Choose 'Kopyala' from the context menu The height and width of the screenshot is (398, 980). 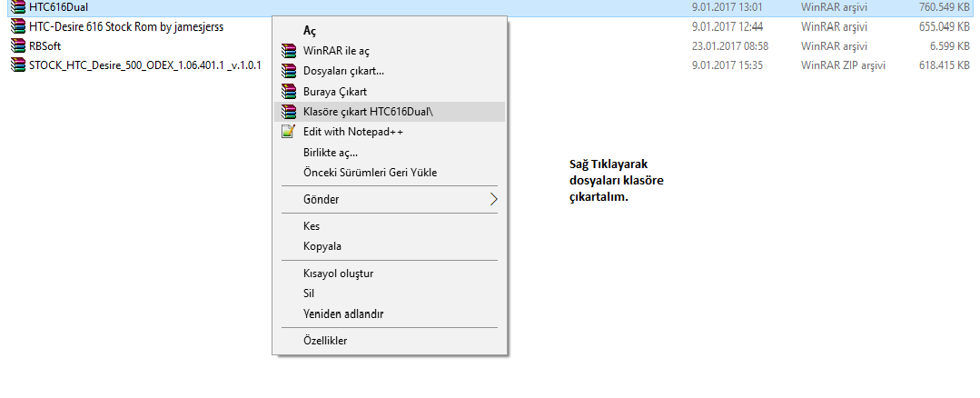click(390, 246)
